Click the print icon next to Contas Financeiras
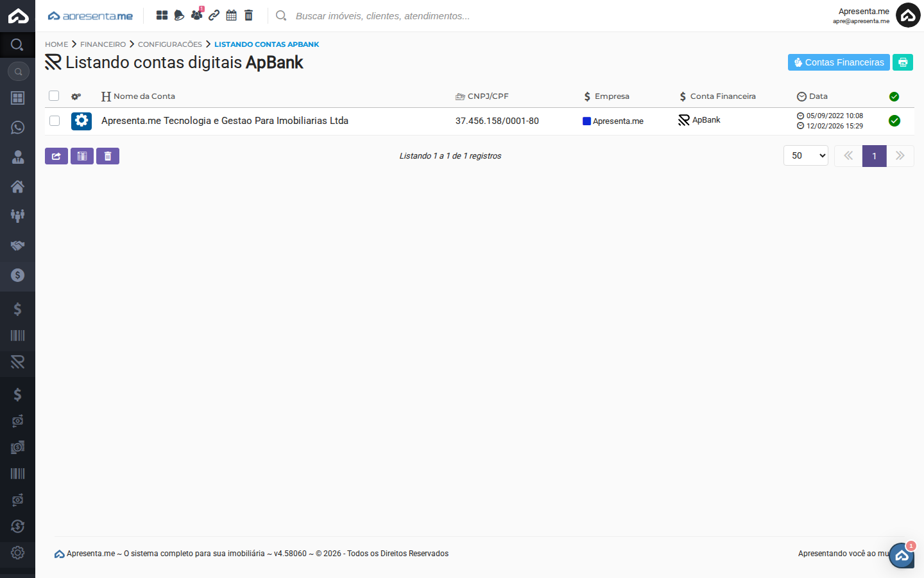The height and width of the screenshot is (578, 924). click(x=903, y=62)
